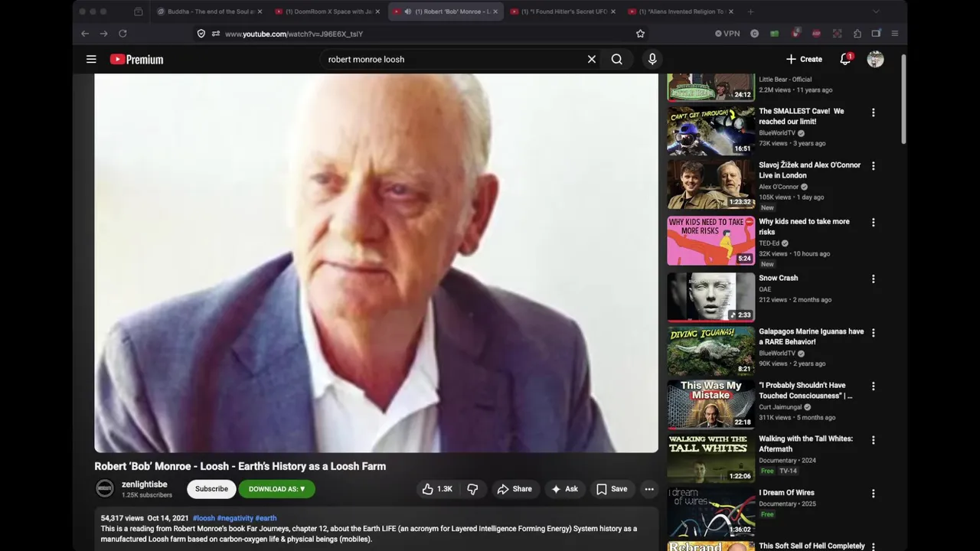Open the Curt Jaimungal channel name
Viewport: 980px width, 551px height.
(x=780, y=407)
